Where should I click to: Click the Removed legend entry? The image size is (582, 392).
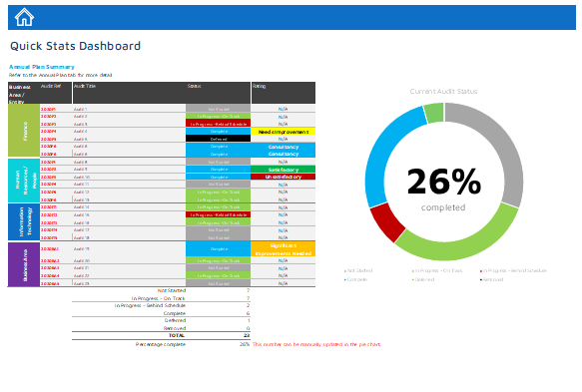(491, 279)
